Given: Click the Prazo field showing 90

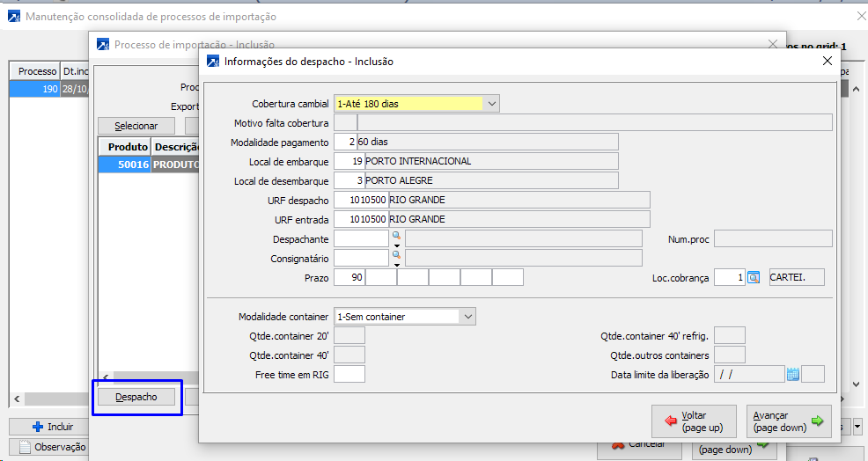Looking at the screenshot, I should point(348,278).
